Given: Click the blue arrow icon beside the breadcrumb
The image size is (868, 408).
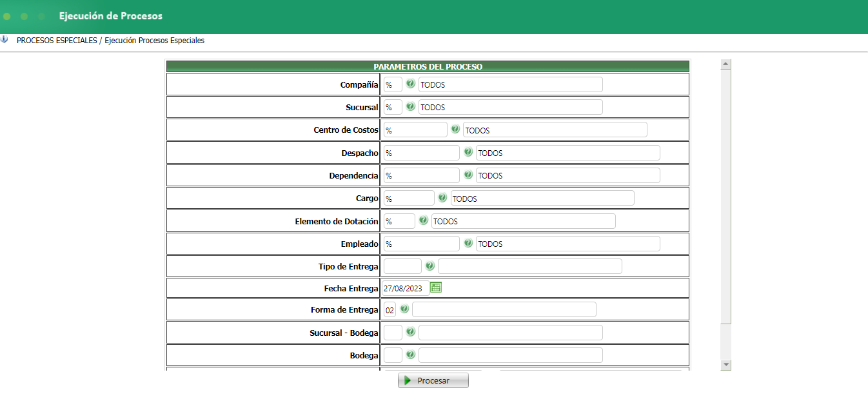Looking at the screenshot, I should click(5, 39).
